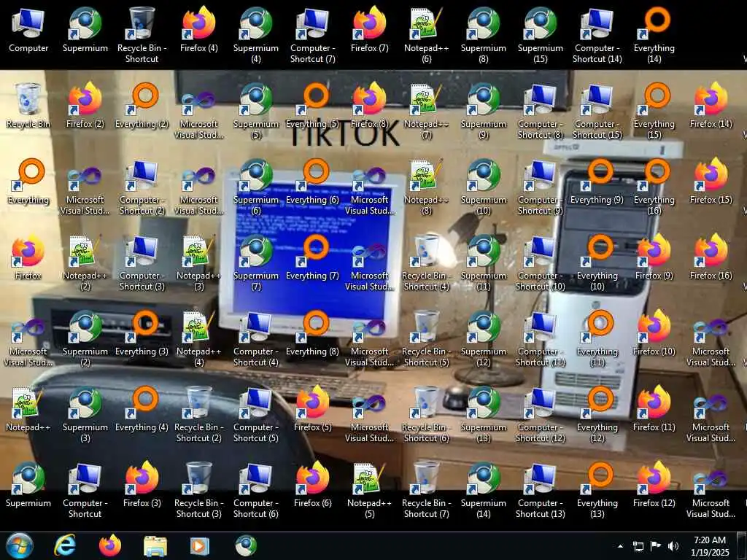The image size is (747, 560).
Task: Click the Firefox (2) shortcut
Action: [85, 106]
